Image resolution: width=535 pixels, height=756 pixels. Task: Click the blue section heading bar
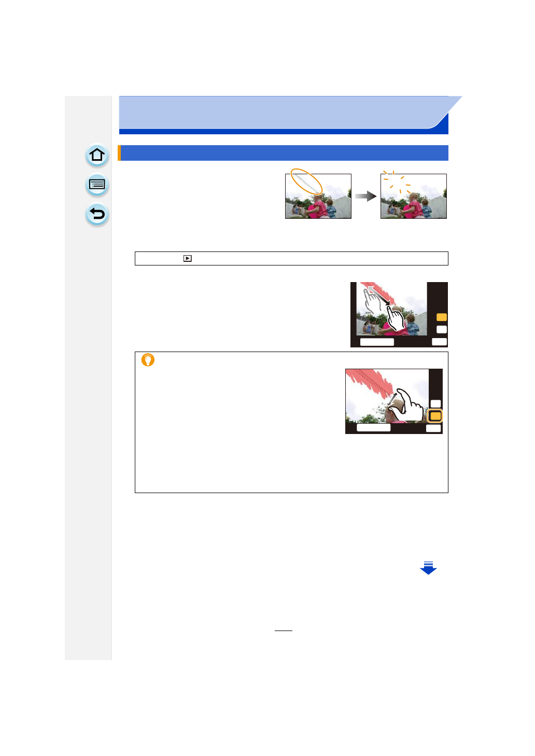click(284, 153)
